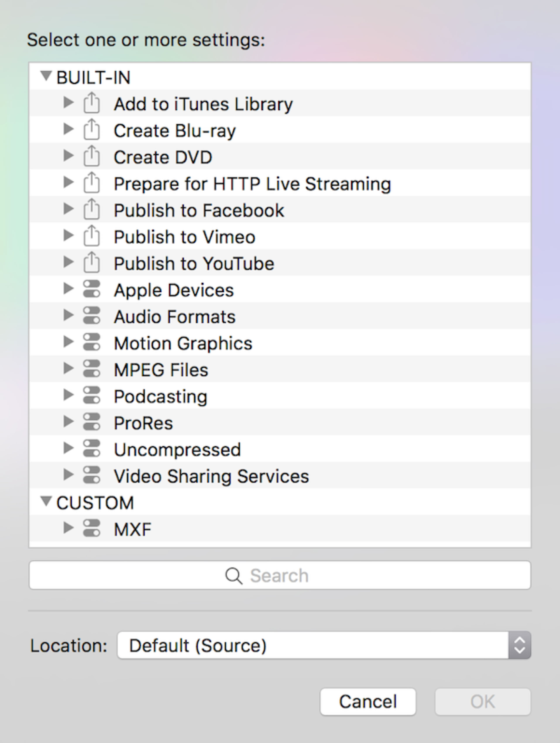This screenshot has width=560, height=743.
Task: Click the magnifying glass icon in search field
Action: coord(234,576)
